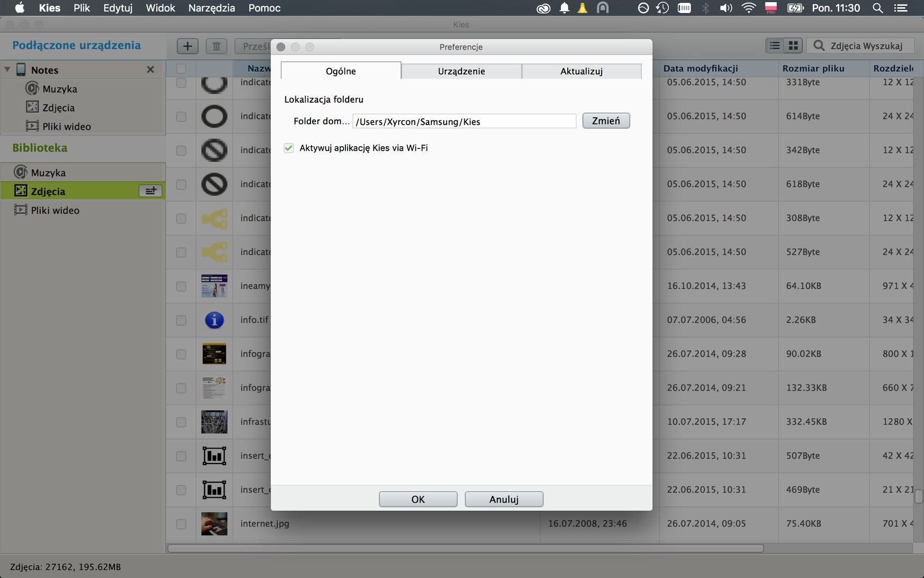Image resolution: width=924 pixels, height=578 pixels.
Task: Uncheck Aktywuj aplikację Kies via Wi-Fi
Action: (289, 148)
